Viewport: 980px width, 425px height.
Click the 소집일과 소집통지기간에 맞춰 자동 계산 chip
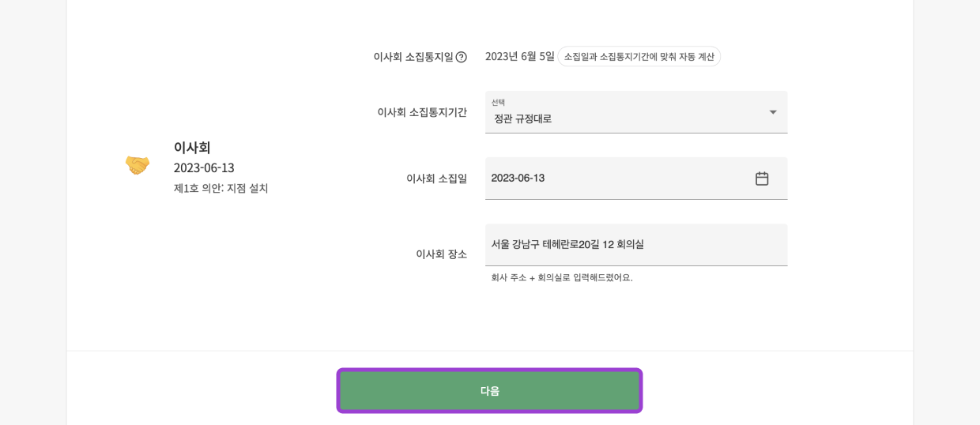click(x=639, y=57)
